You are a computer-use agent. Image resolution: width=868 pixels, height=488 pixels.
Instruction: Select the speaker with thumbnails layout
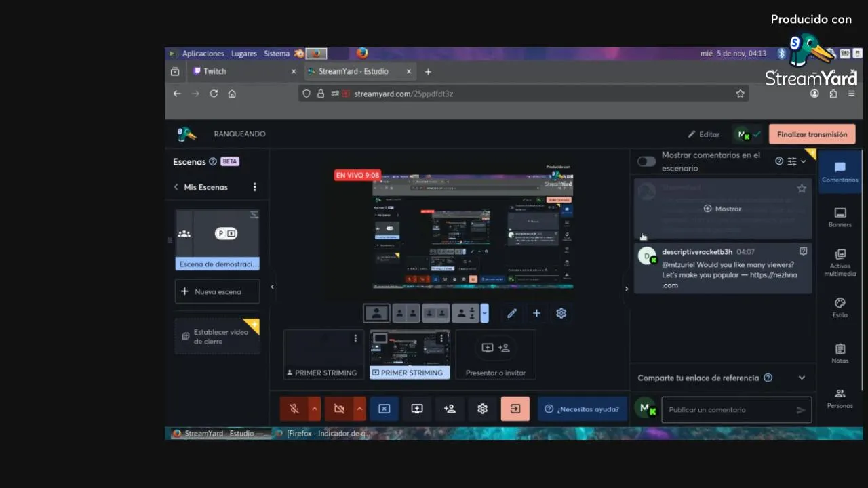(x=466, y=313)
